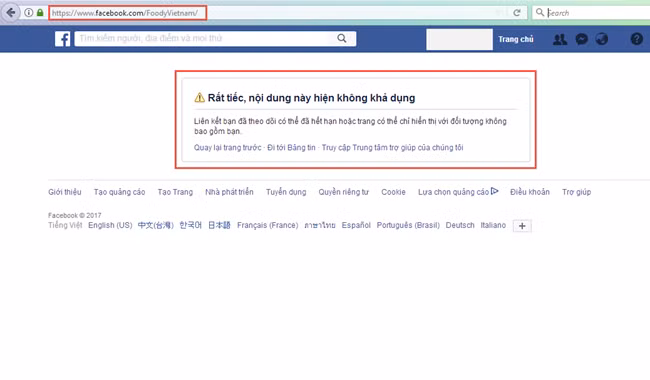
Task: Open the Điều khoản footer link
Action: 530,192
